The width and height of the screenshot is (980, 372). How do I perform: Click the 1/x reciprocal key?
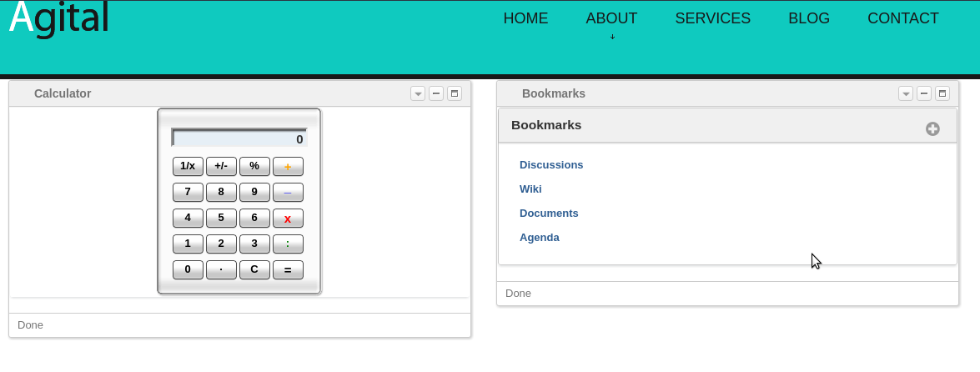(188, 166)
